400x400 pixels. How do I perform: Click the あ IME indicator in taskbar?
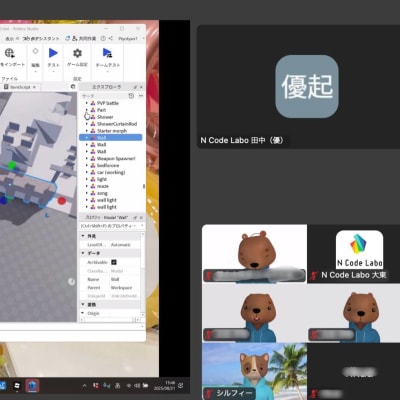(x=117, y=386)
